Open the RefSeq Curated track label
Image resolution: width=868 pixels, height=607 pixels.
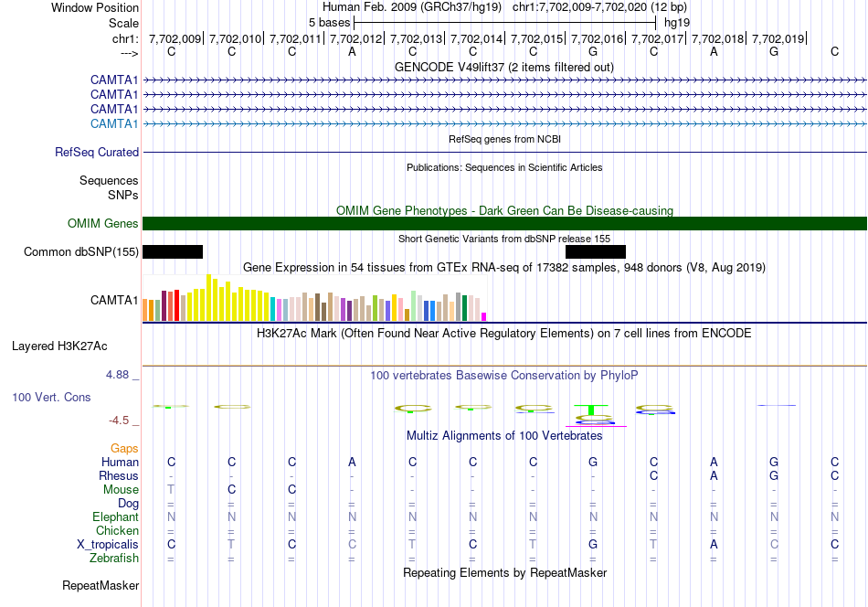[96, 152]
